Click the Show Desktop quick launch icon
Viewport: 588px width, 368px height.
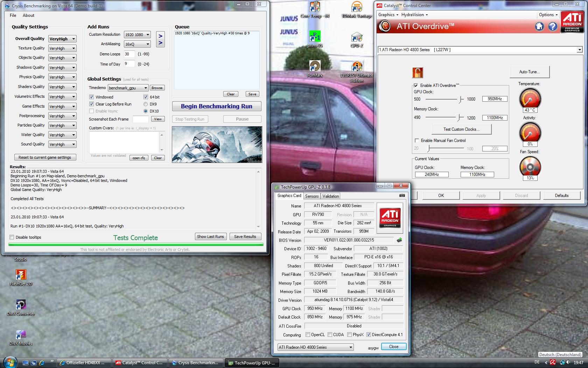click(x=26, y=363)
